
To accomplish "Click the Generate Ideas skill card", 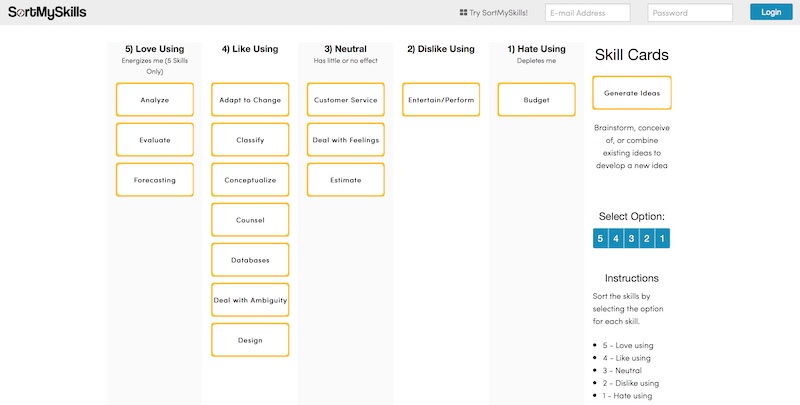I will (632, 93).
